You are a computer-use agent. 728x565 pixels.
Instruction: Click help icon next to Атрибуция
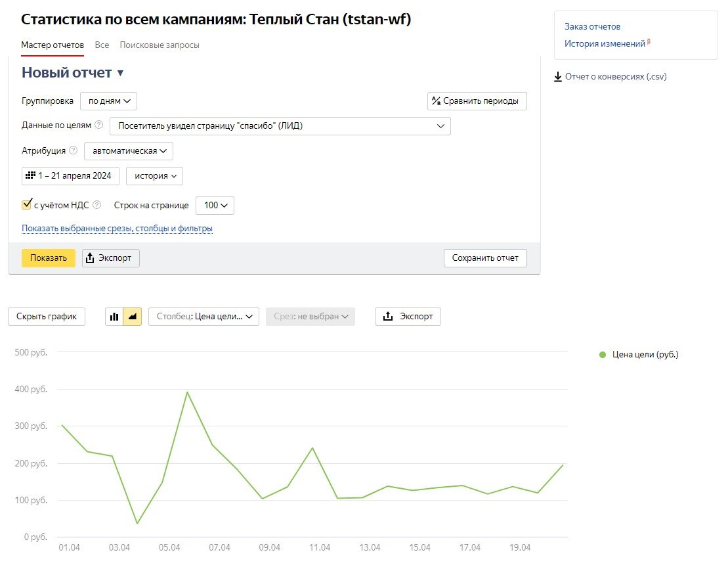[73, 150]
